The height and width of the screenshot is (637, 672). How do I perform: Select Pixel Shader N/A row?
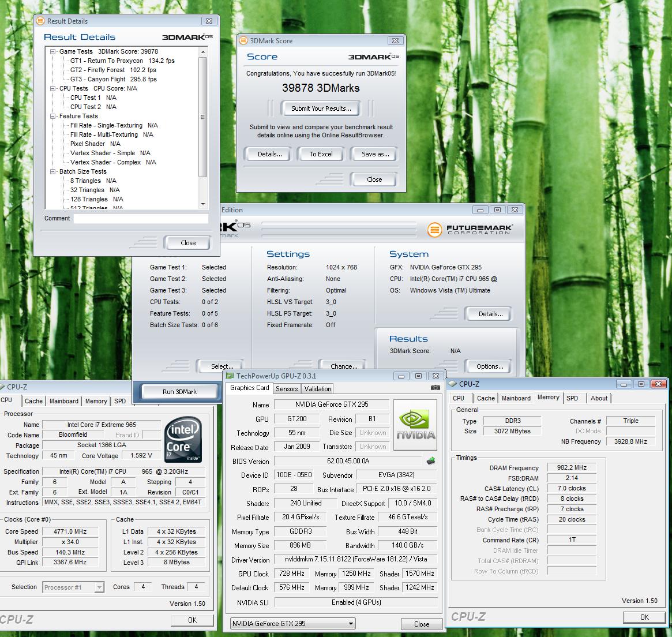[x=95, y=144]
